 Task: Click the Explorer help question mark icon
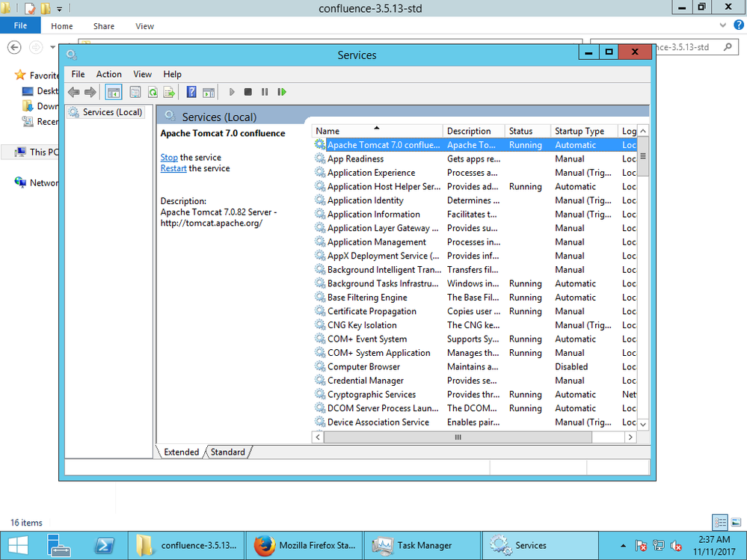point(739,25)
